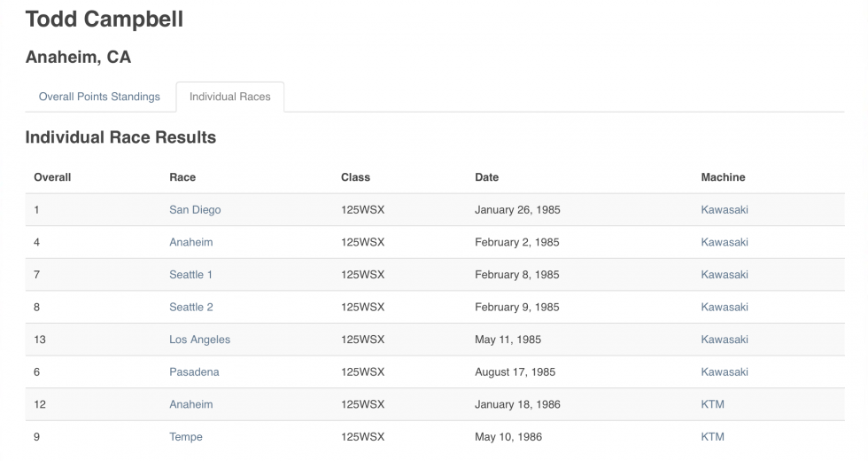Go to the Los Angeles race
The height and width of the screenshot is (461, 868).
click(x=199, y=340)
